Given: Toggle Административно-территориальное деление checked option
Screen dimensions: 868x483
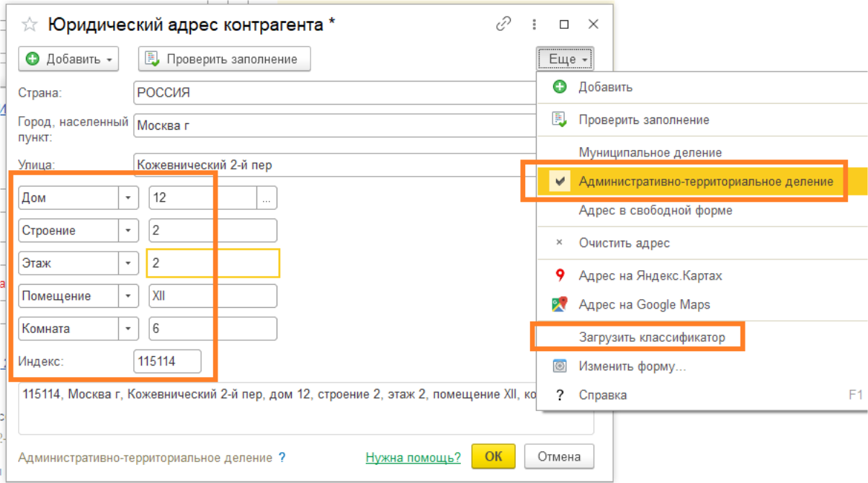Looking at the screenshot, I should click(705, 182).
